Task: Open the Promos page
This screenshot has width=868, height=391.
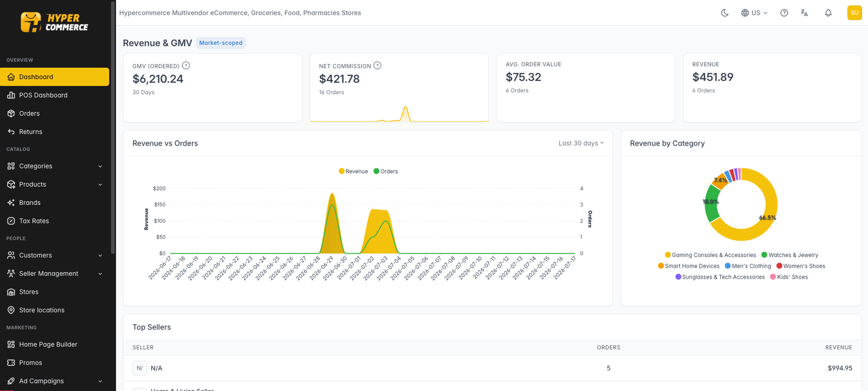Action: 54,363
